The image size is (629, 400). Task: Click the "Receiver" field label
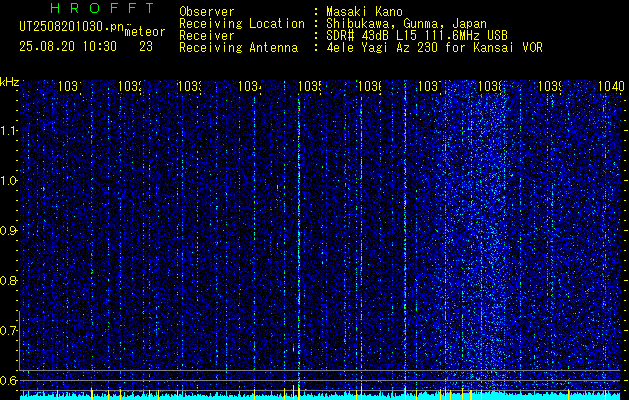(x=207, y=36)
